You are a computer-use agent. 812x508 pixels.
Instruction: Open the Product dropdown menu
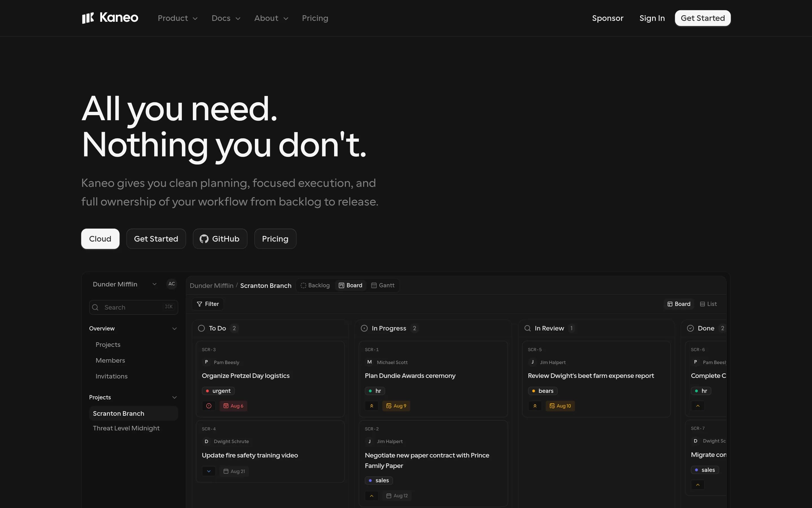coord(178,18)
